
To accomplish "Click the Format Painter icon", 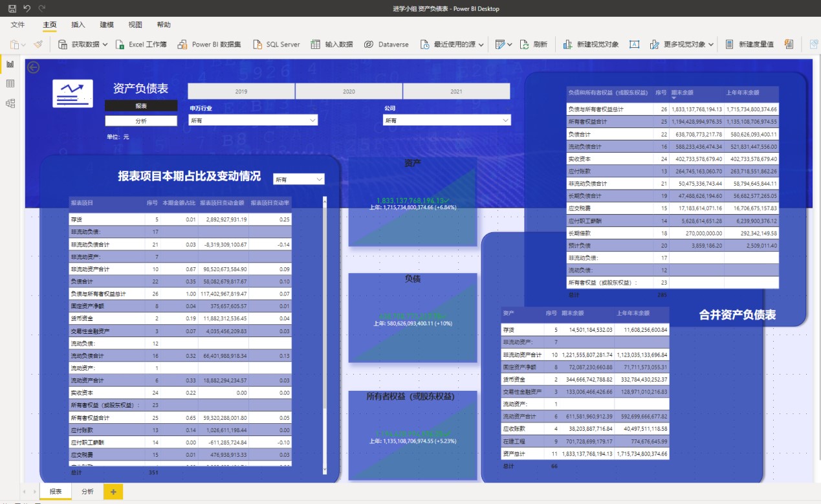I will pos(38,45).
